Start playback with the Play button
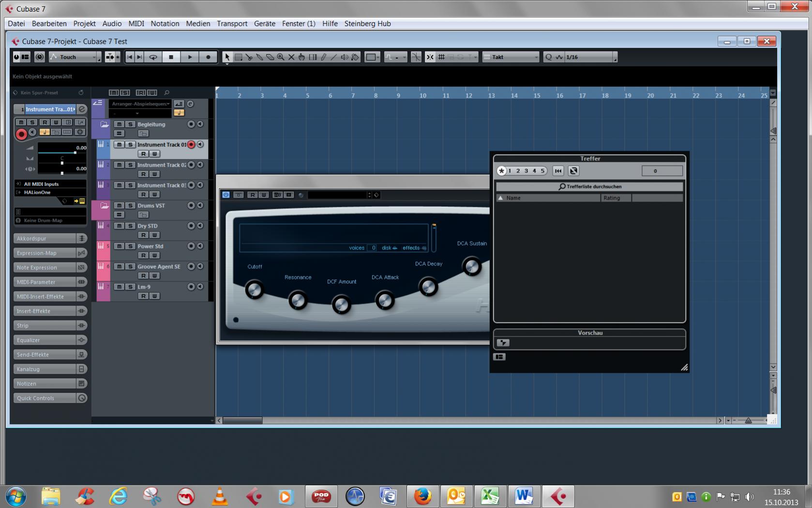The width and height of the screenshot is (812, 508). 190,57
